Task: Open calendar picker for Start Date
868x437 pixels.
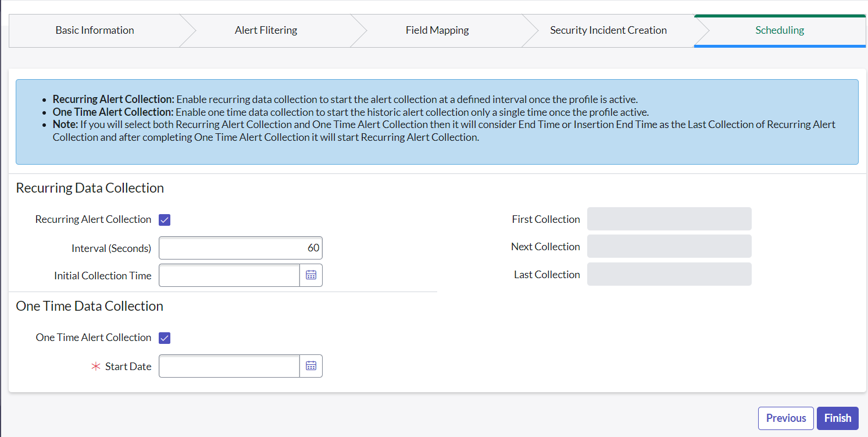Action: [x=311, y=366]
